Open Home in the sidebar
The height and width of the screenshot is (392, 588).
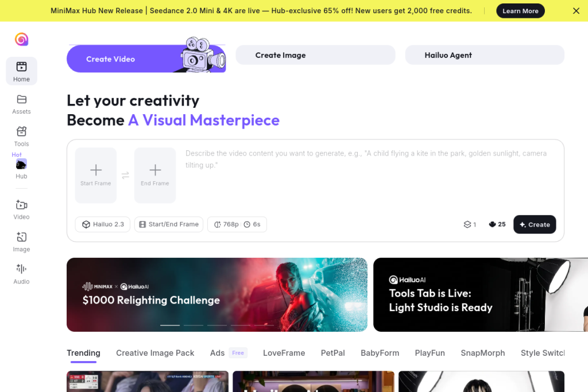click(x=21, y=71)
